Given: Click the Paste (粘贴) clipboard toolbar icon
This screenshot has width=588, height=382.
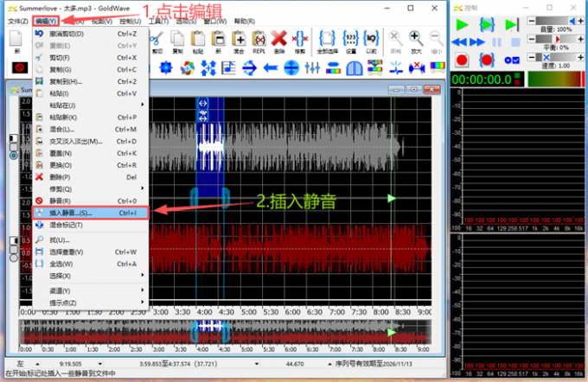Looking at the screenshot, I should 197,39.
